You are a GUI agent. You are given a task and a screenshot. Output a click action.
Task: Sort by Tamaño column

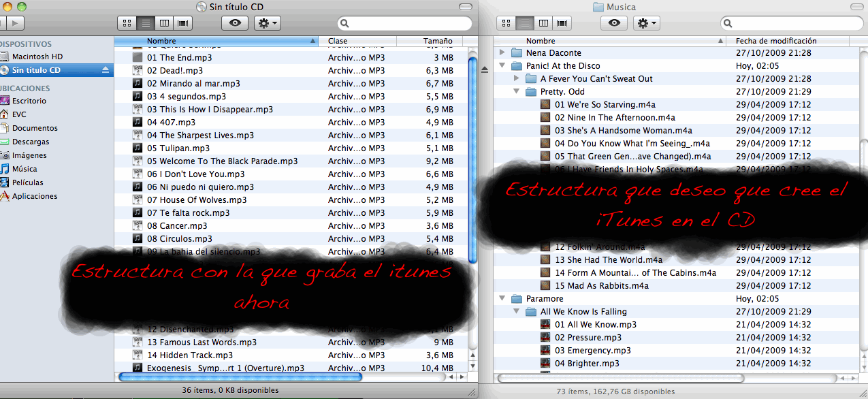click(431, 41)
